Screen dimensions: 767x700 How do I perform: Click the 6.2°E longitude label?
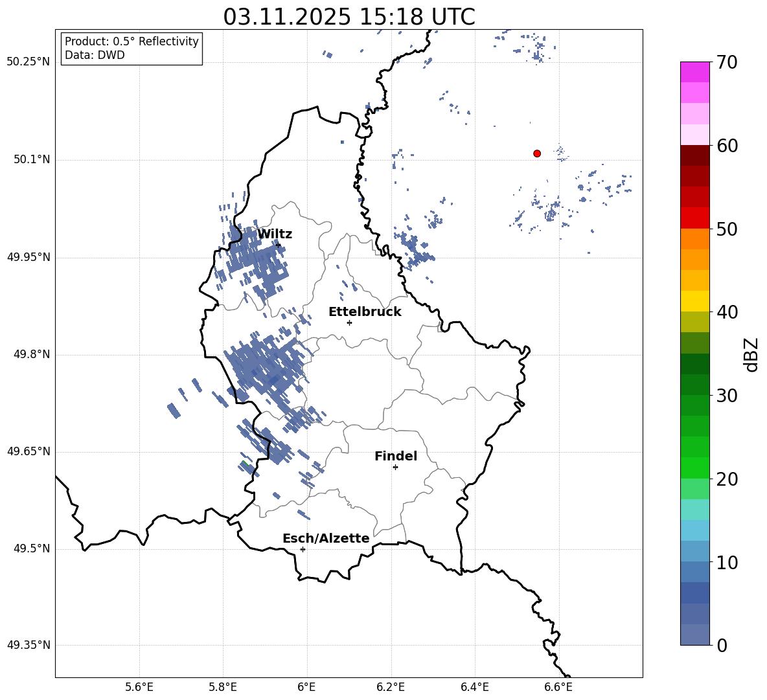pyautogui.click(x=391, y=688)
